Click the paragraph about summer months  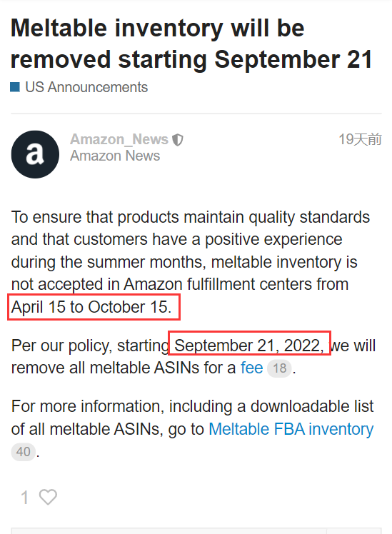click(x=191, y=262)
